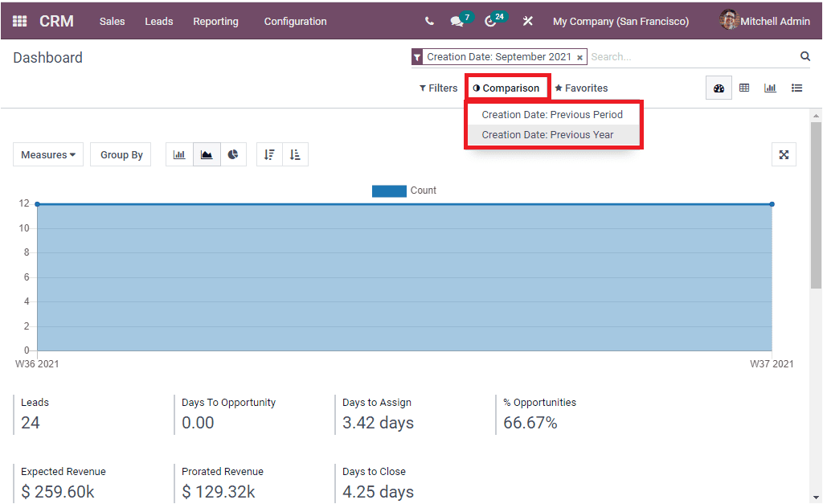The height and width of the screenshot is (504, 823).
Task: Switch chart to Bar chart type
Action: (179, 154)
